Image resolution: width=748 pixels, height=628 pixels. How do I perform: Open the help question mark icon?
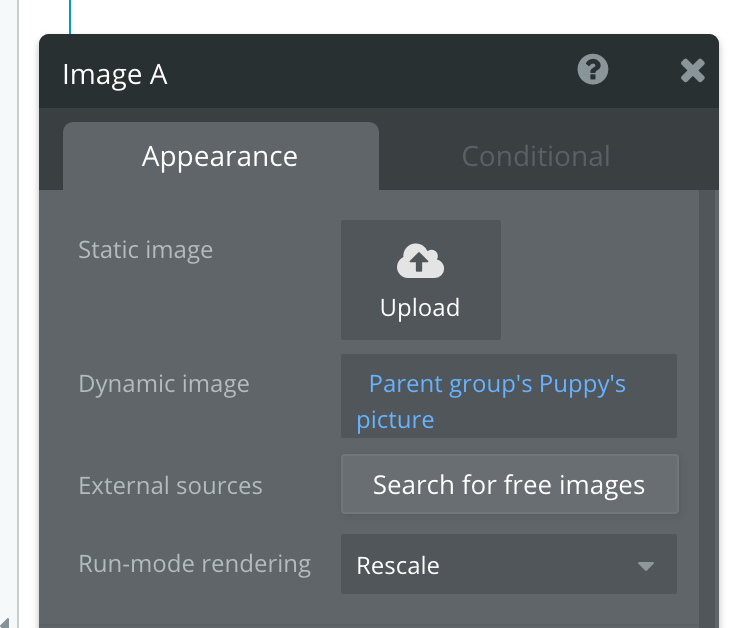pyautogui.click(x=593, y=70)
